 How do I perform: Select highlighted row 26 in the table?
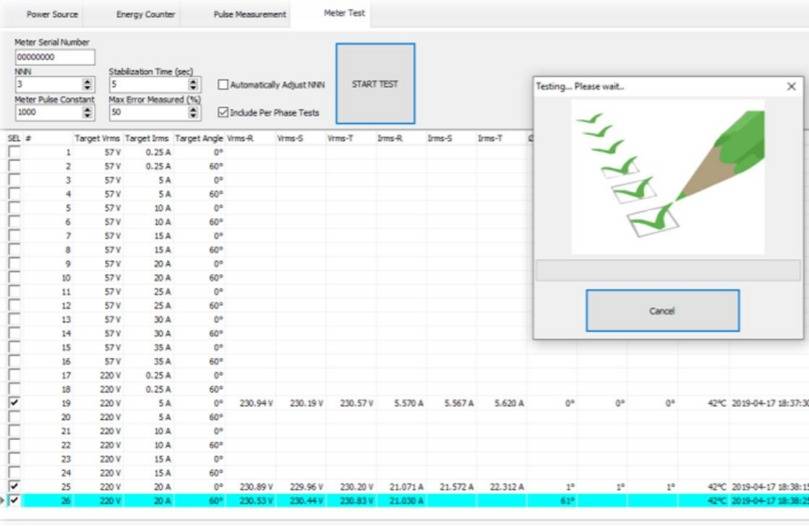(300, 500)
